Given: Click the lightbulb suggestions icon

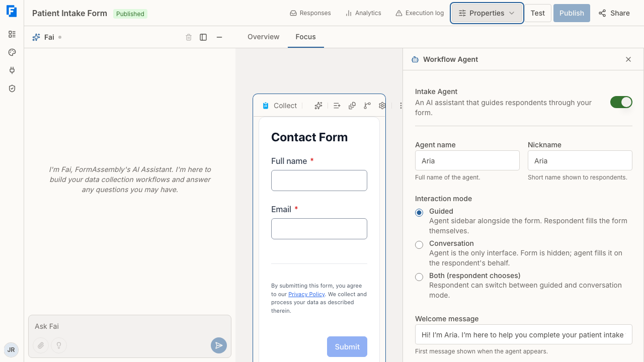Looking at the screenshot, I should tap(59, 345).
